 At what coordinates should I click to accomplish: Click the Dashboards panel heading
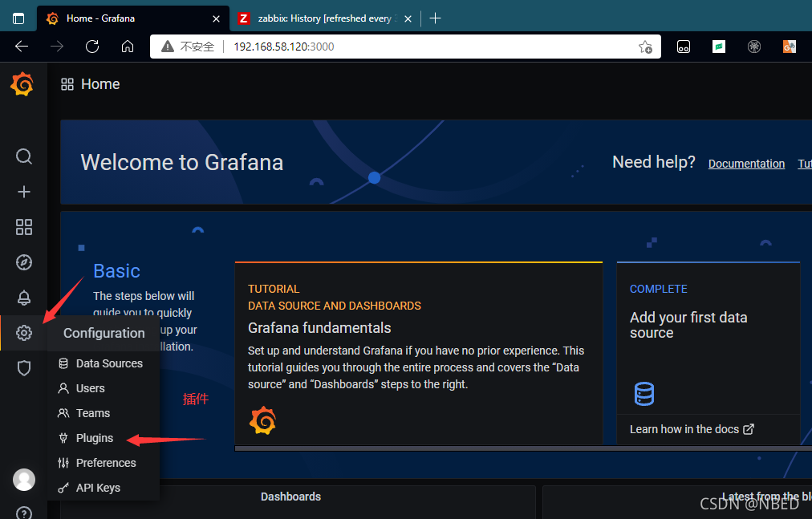pyautogui.click(x=290, y=497)
